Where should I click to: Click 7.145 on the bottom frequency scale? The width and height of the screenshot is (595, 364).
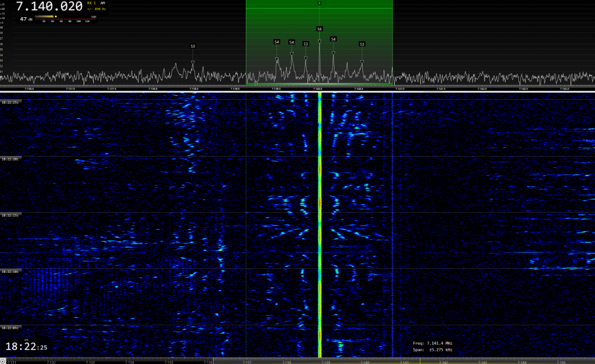[x=560, y=361]
